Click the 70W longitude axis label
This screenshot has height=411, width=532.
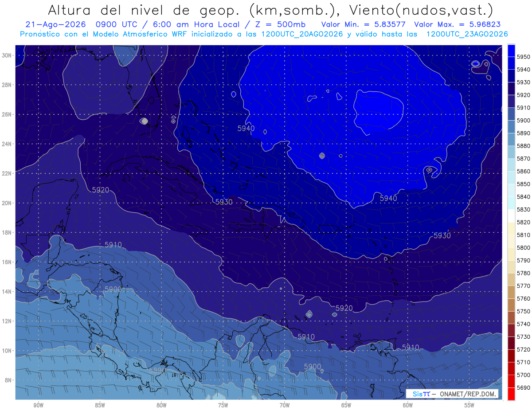[285, 406]
